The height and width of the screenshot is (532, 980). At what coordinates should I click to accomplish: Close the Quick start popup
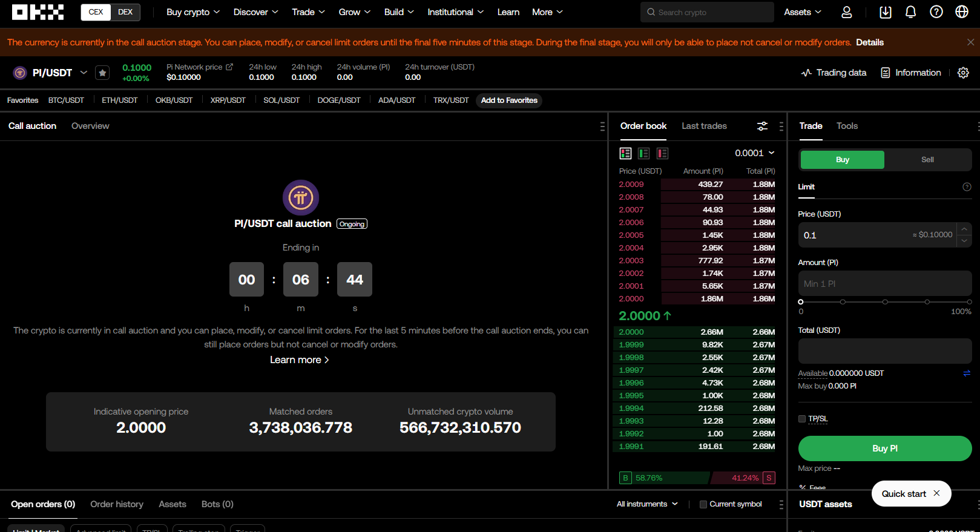pyautogui.click(x=936, y=493)
